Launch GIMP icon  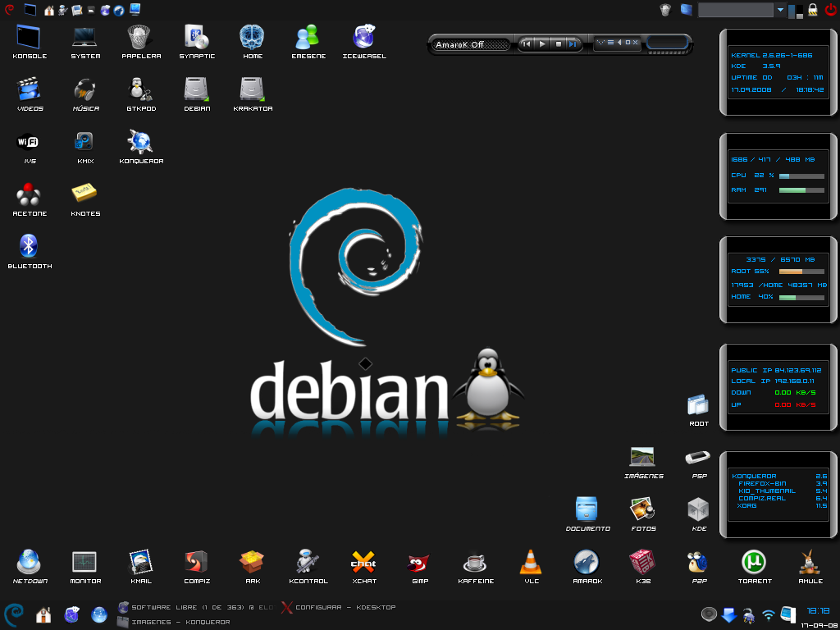419,563
